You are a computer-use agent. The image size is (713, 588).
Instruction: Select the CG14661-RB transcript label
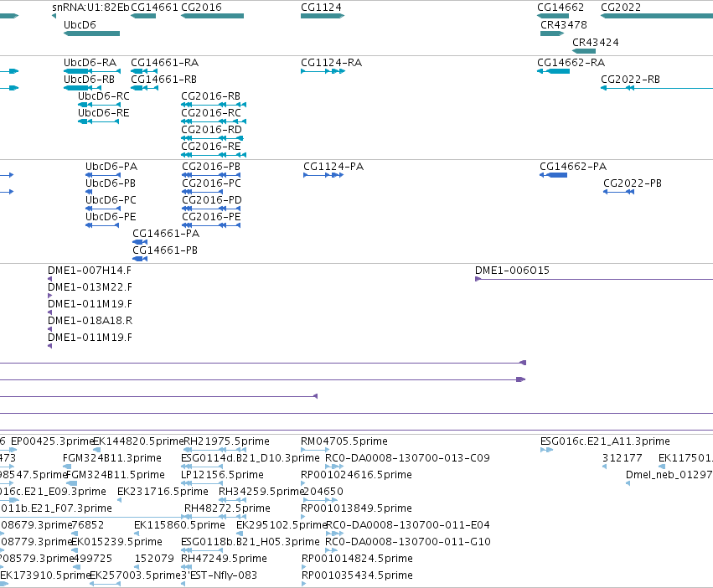(x=163, y=79)
